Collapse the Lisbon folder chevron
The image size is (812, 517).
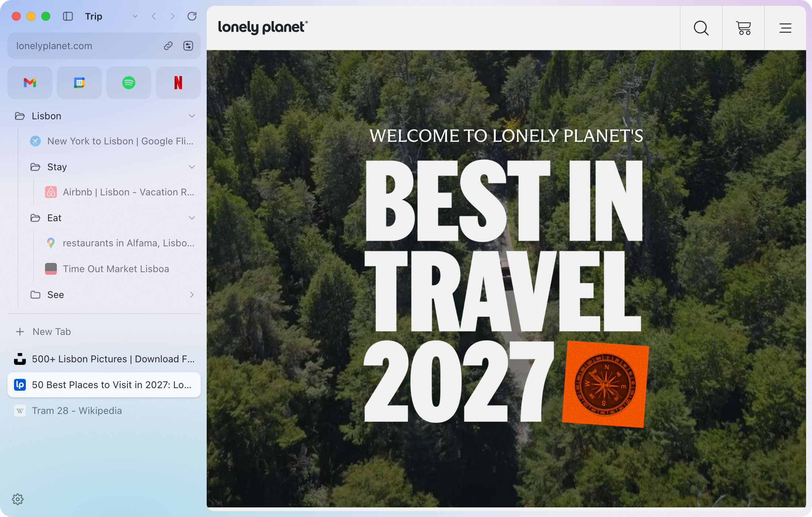tap(192, 116)
